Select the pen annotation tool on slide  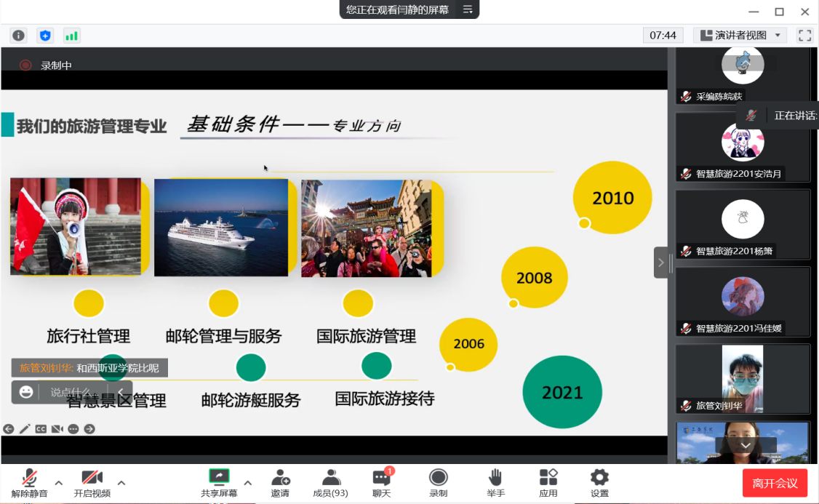click(x=25, y=429)
